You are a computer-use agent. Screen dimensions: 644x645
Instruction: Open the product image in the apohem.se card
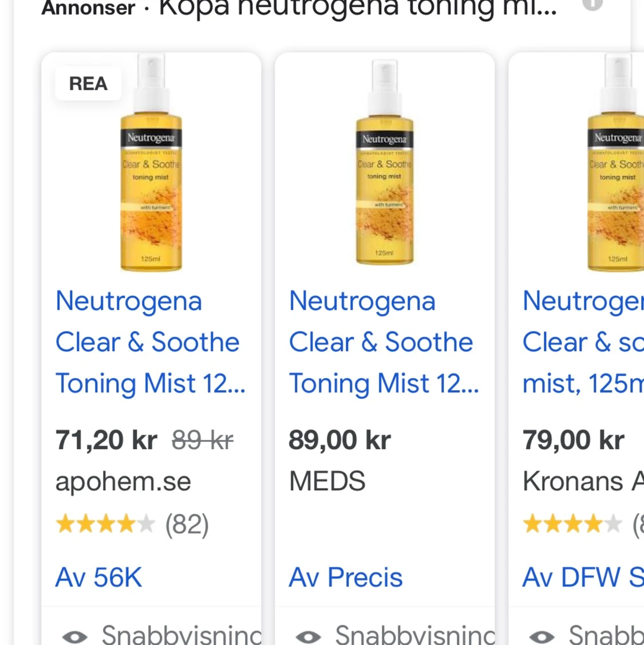coord(151,166)
